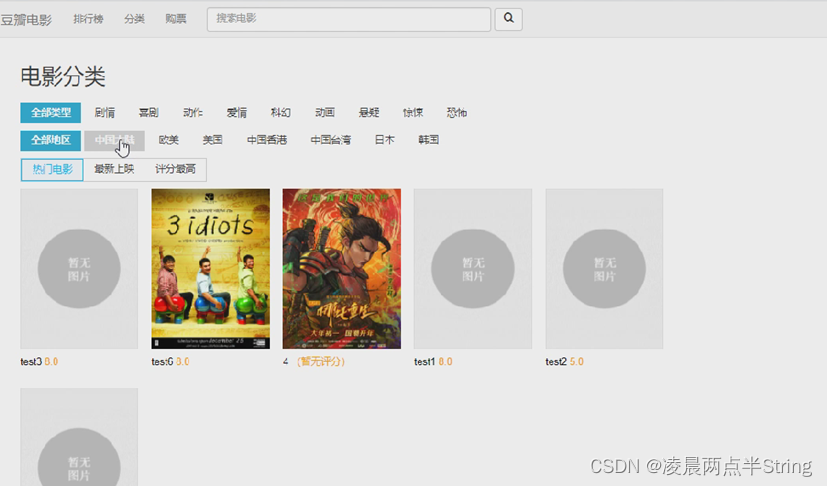Open the 购票 navigation item

176,19
